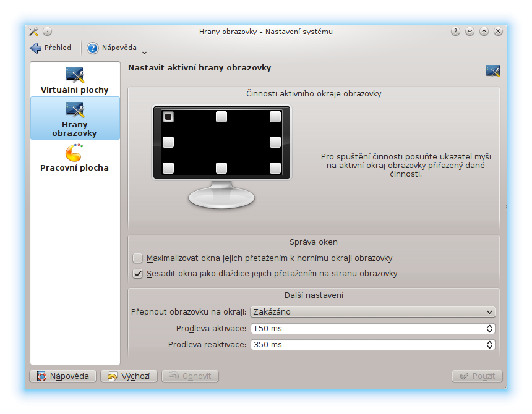Click the blue back arrow icon
Screen dimensions: 532x414
(x=36, y=48)
